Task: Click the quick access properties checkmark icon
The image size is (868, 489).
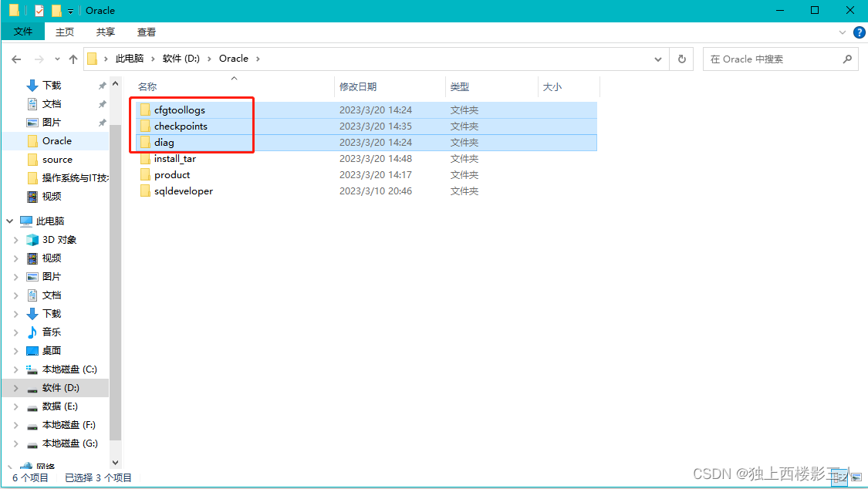Action: click(x=39, y=11)
